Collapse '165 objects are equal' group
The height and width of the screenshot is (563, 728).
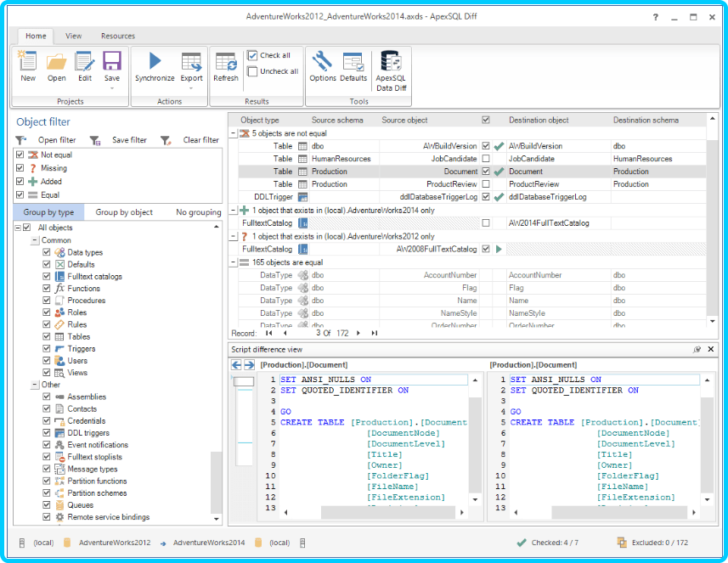pos(234,262)
